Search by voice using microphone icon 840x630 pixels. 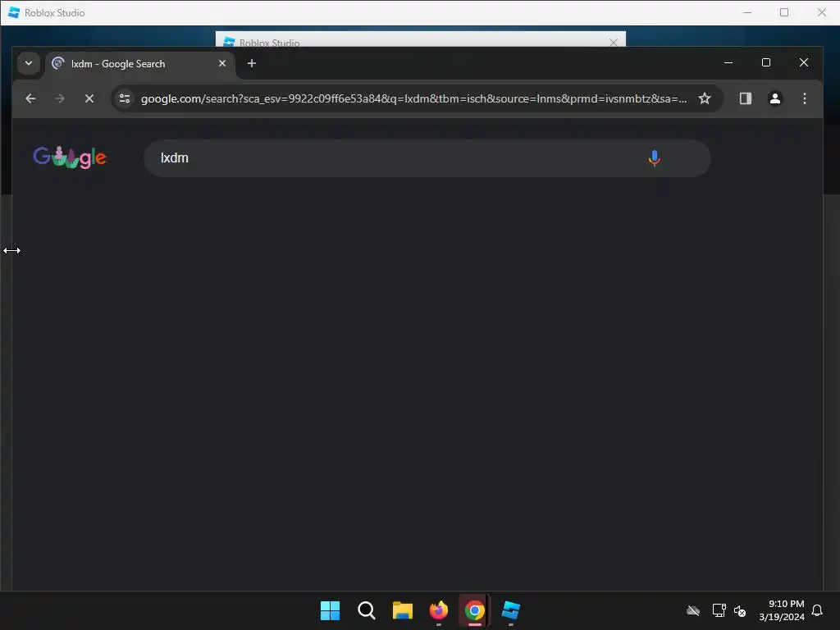pos(654,158)
